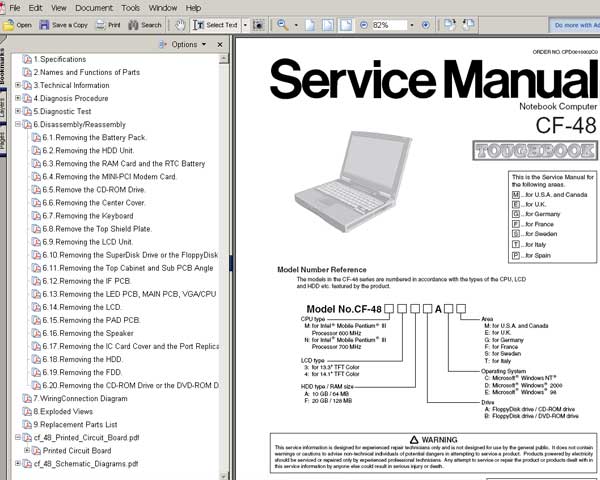Click the Options panel icon

tap(163, 44)
